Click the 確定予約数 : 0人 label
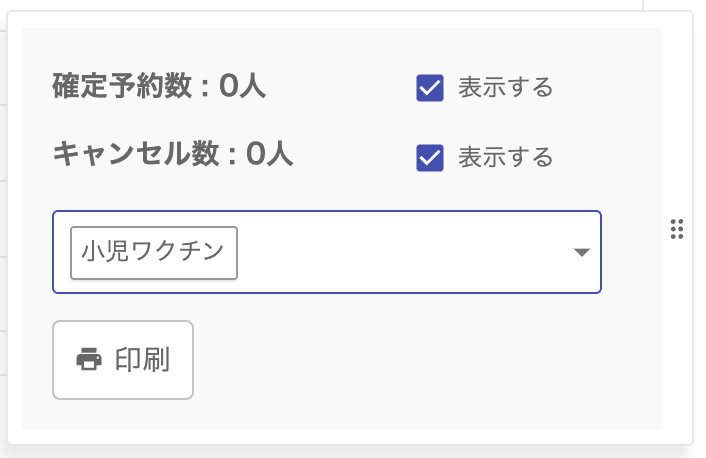Image resolution: width=706 pixels, height=458 pixels. 158,87
